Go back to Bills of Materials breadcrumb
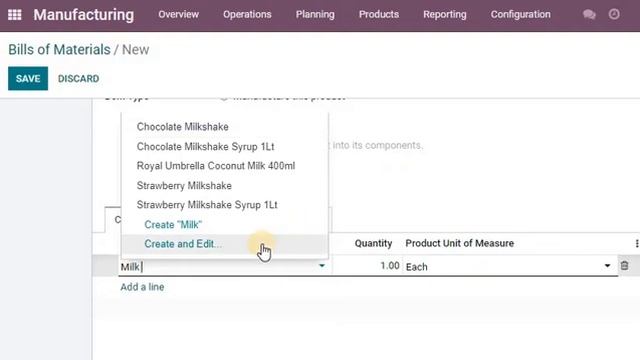 coord(59,50)
